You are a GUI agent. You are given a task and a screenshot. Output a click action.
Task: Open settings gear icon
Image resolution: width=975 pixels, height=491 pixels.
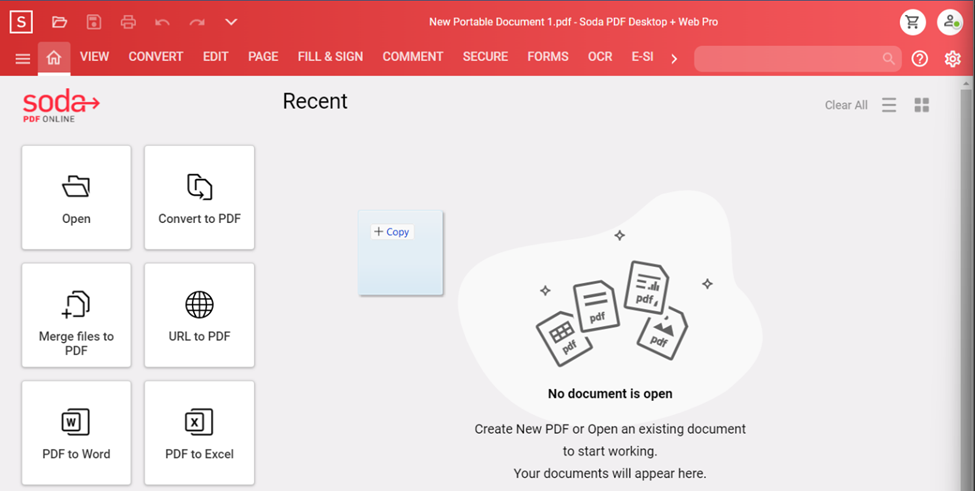953,58
